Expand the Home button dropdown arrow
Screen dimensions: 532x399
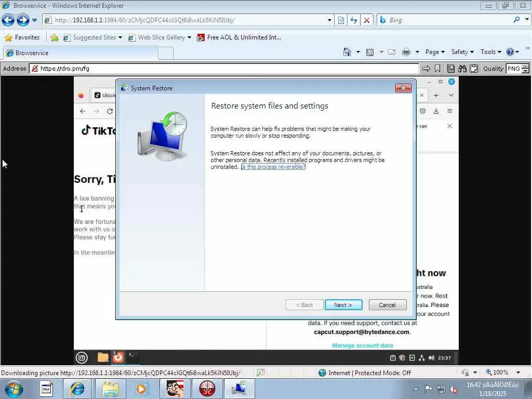coord(358,52)
